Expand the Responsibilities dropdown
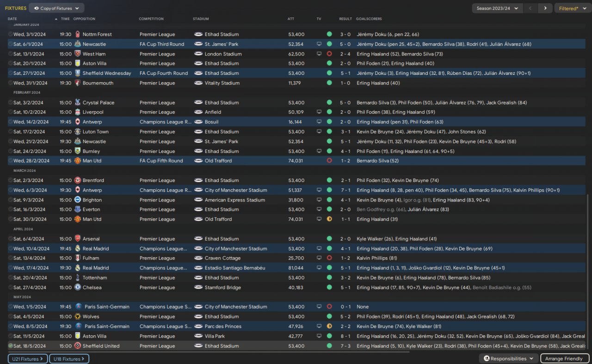This screenshot has width=592, height=364. pyautogui.click(x=508, y=358)
